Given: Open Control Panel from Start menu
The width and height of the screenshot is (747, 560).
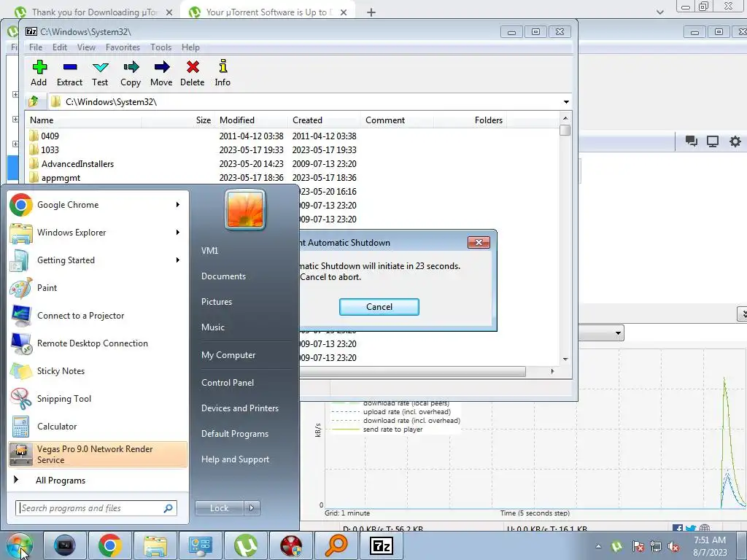Looking at the screenshot, I should pos(228,382).
